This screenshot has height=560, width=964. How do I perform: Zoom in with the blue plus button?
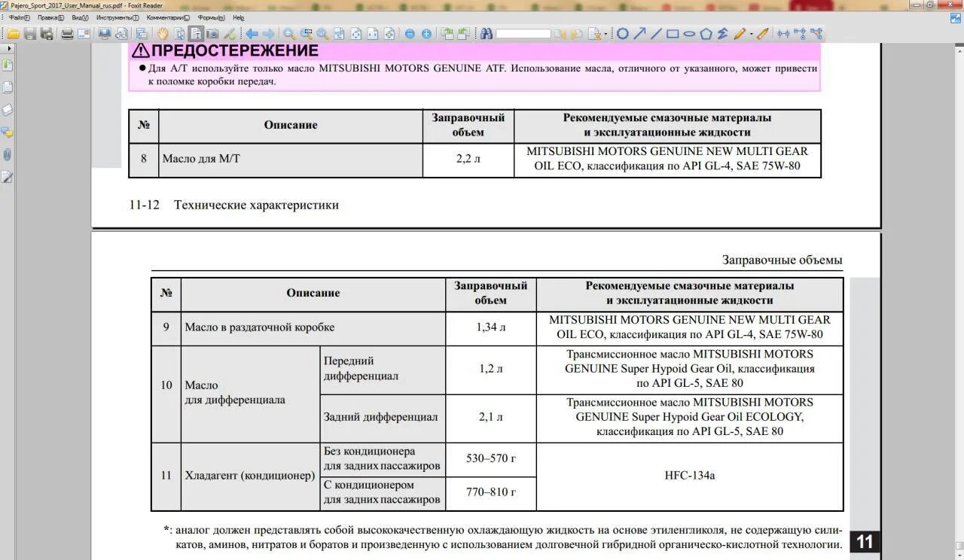pos(426,34)
